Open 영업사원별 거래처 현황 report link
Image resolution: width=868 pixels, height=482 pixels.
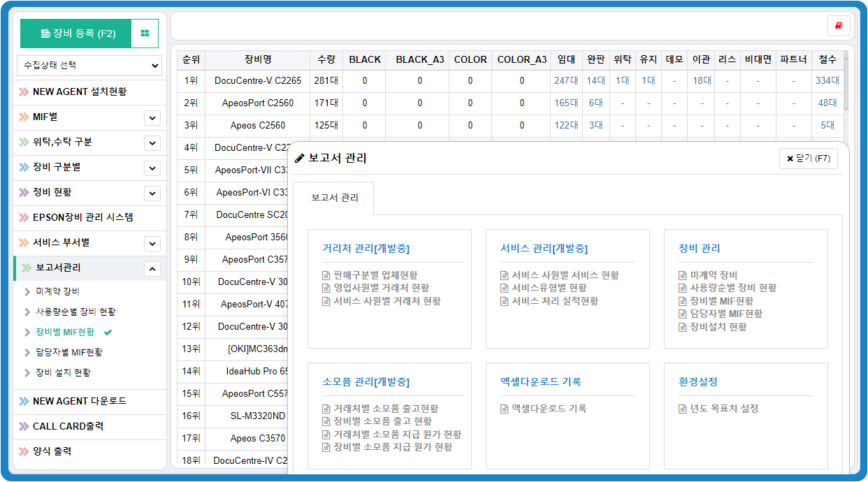click(381, 288)
